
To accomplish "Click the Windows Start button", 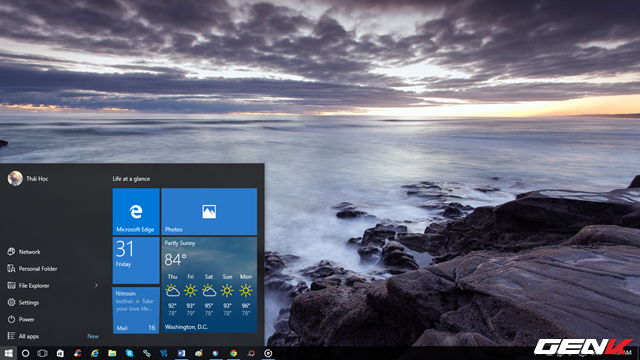I will [x=8, y=353].
